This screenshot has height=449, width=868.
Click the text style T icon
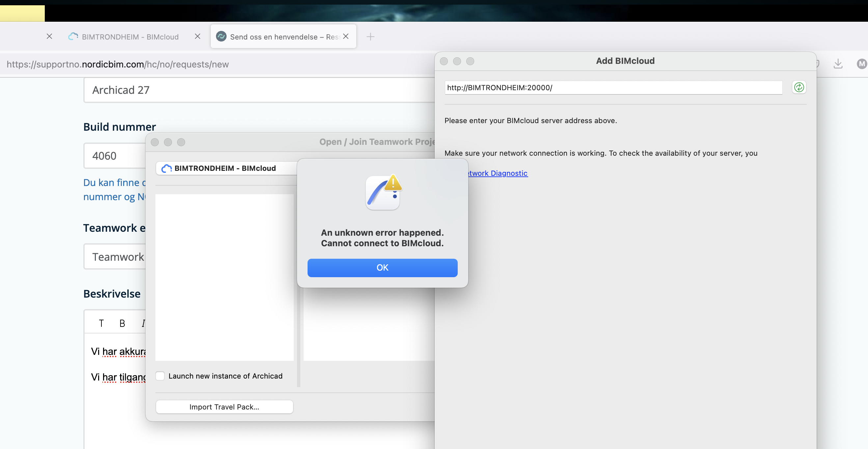[x=101, y=323]
